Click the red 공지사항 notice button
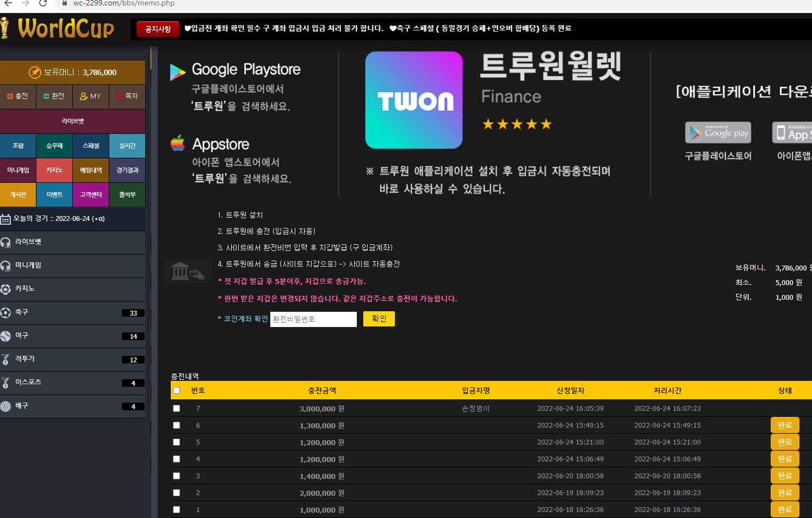 click(x=158, y=29)
